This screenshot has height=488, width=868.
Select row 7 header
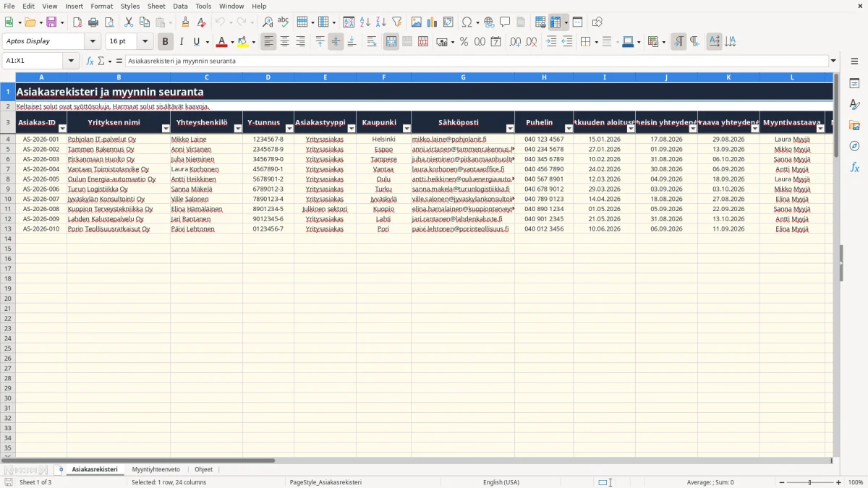pos(8,169)
